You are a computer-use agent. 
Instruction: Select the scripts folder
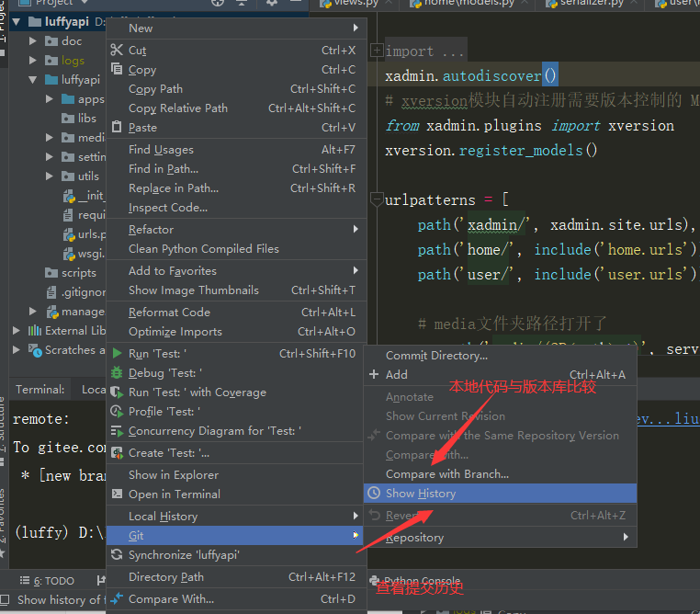[71, 273]
